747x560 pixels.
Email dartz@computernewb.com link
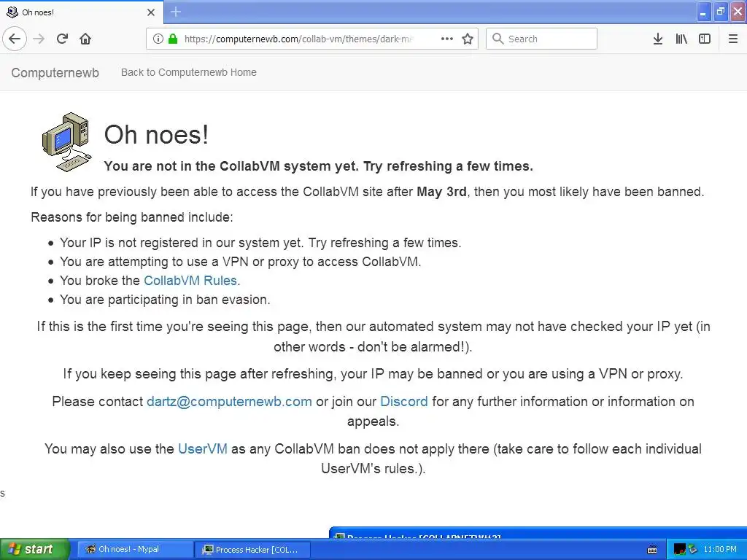pyautogui.click(x=229, y=402)
